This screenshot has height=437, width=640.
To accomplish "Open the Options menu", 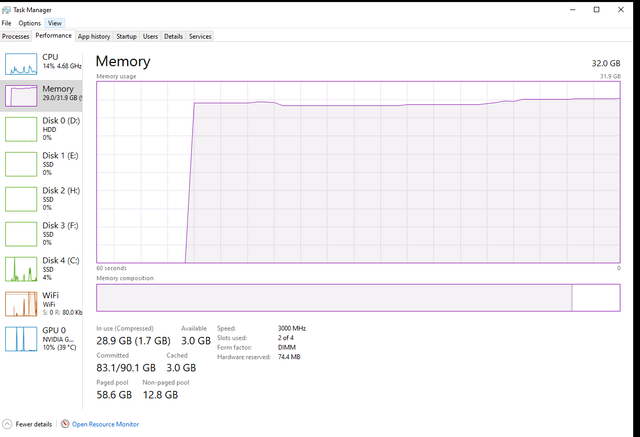I will (x=29, y=23).
